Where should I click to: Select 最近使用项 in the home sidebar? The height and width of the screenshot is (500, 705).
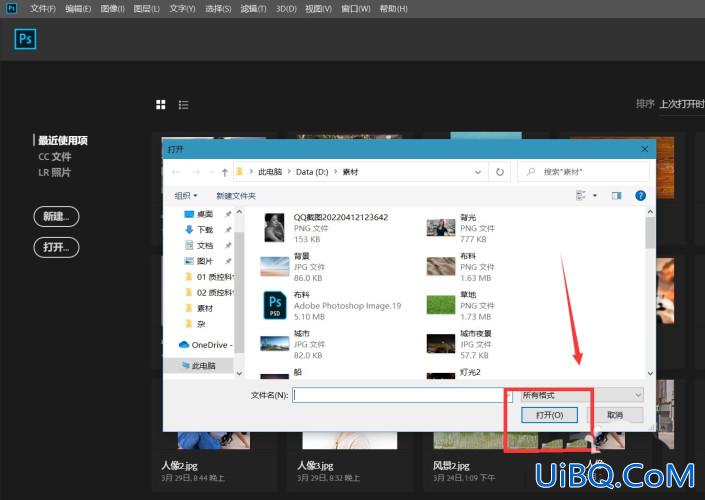pos(62,140)
